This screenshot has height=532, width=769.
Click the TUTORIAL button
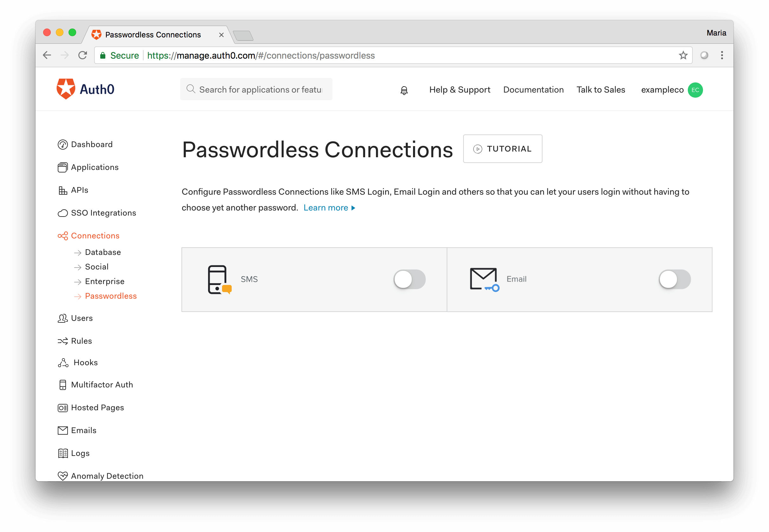click(x=503, y=149)
